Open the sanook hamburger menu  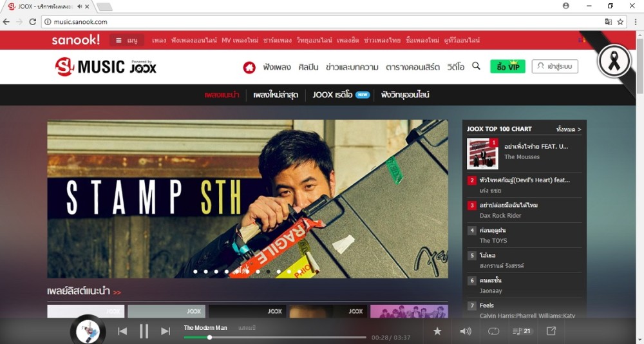coord(126,40)
